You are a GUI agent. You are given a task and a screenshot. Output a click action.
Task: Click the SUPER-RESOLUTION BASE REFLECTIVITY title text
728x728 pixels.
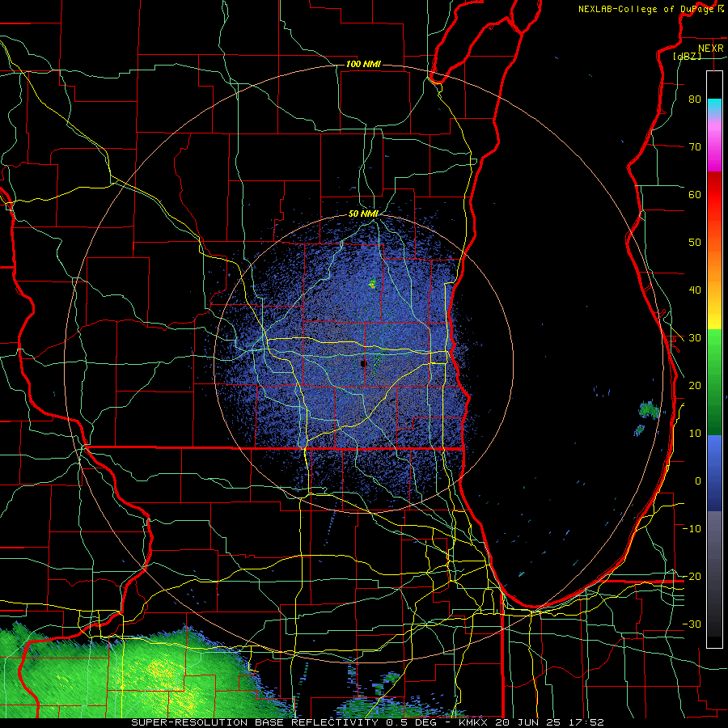coord(255,722)
